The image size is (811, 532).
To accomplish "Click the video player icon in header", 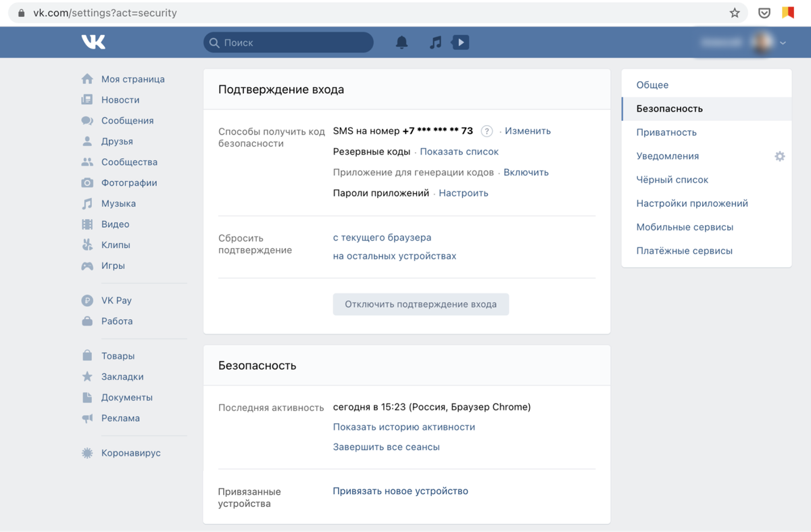I will coord(460,43).
